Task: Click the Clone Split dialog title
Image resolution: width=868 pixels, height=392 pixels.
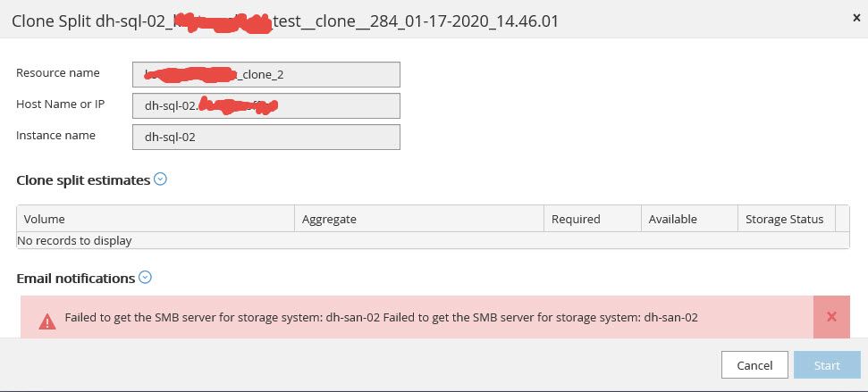Action: [x=284, y=21]
